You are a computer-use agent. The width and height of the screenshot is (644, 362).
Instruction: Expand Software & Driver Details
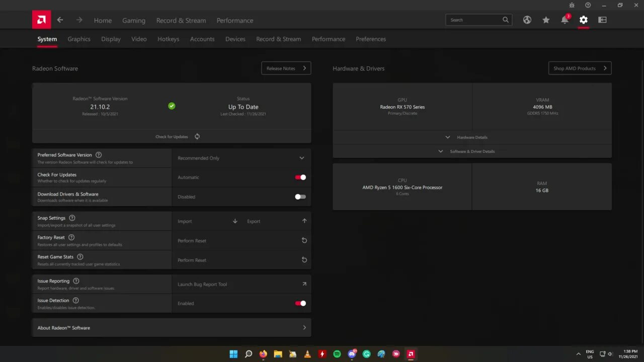[472, 151]
